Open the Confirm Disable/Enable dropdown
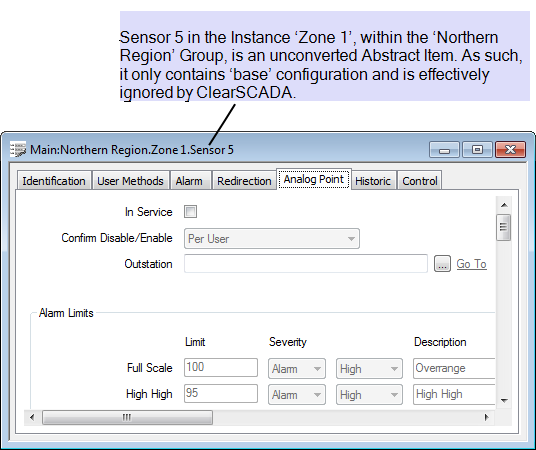The image size is (536, 450). (x=272, y=238)
